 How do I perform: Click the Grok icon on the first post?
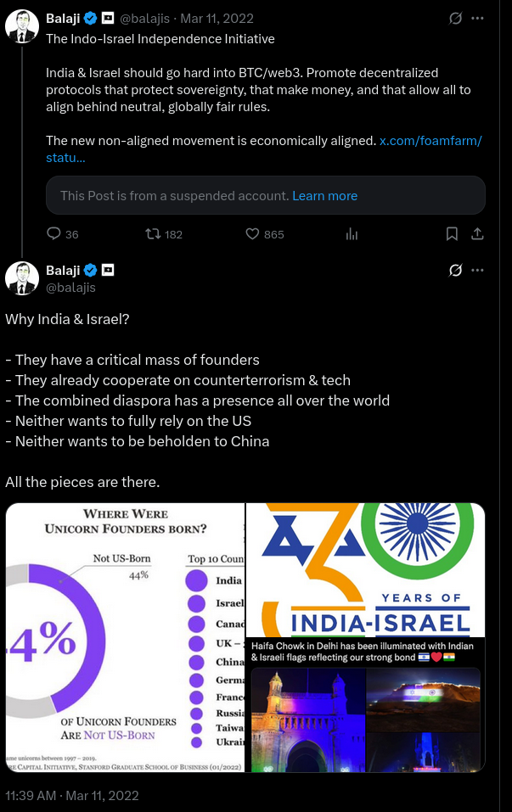pos(455,18)
